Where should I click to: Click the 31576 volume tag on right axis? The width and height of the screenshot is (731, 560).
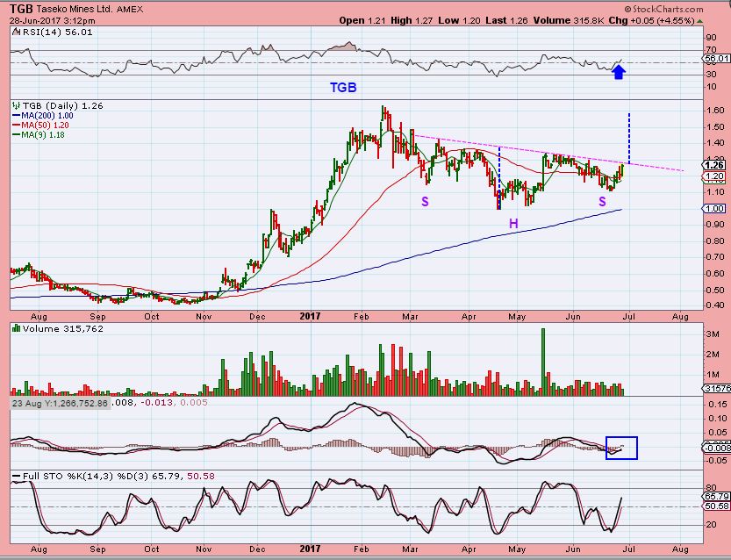point(717,389)
